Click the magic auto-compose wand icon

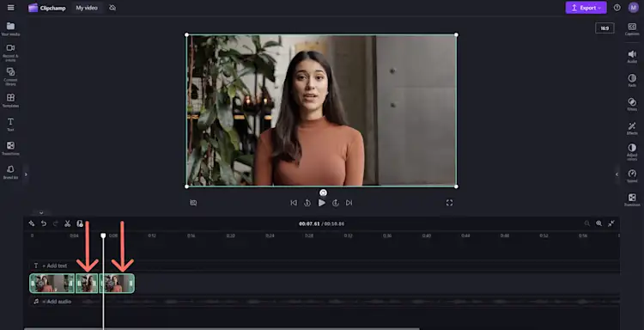(32, 223)
